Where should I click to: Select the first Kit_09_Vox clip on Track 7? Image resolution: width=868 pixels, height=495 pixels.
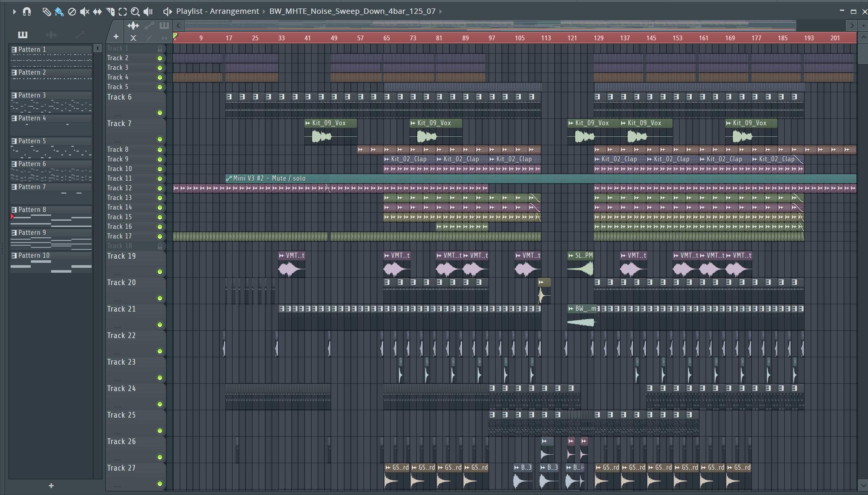331,132
